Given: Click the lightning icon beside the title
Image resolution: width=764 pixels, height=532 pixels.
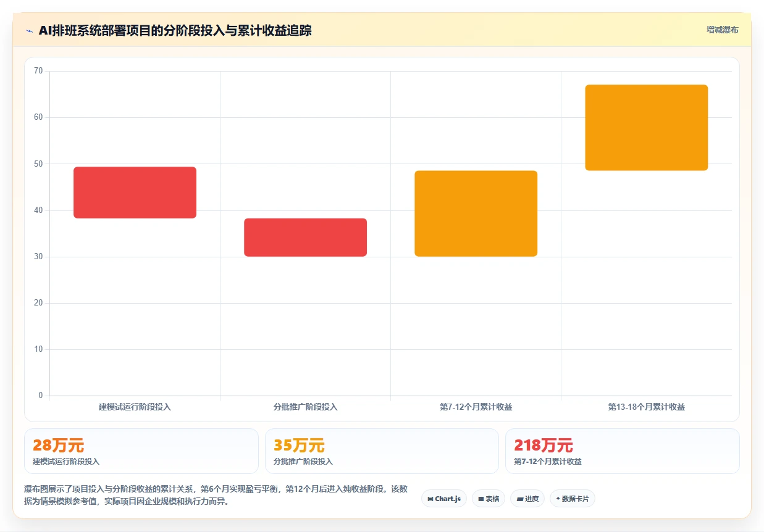Looking at the screenshot, I should (29, 30).
